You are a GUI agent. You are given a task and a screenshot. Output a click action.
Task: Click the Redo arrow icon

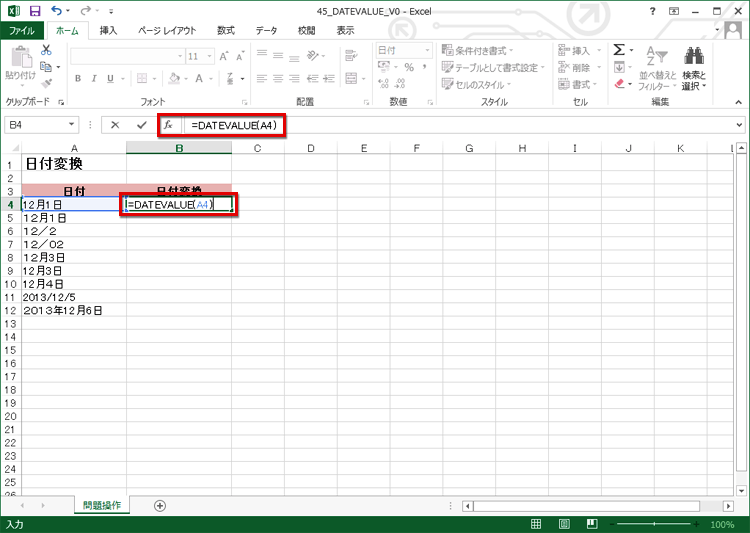[86, 11]
